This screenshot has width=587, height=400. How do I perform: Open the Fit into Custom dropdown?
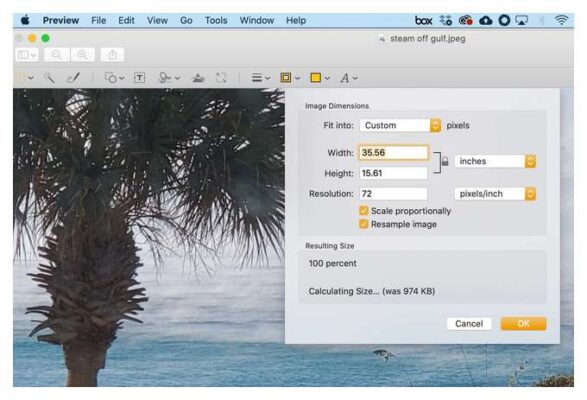pyautogui.click(x=400, y=125)
